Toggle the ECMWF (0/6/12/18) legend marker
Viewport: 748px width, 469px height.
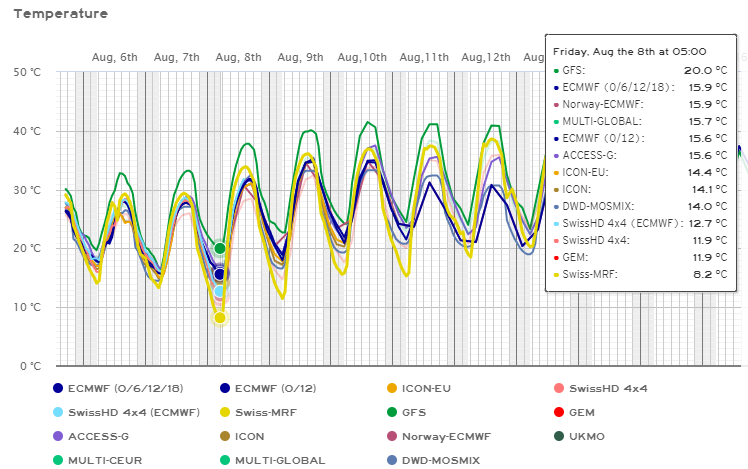58,388
